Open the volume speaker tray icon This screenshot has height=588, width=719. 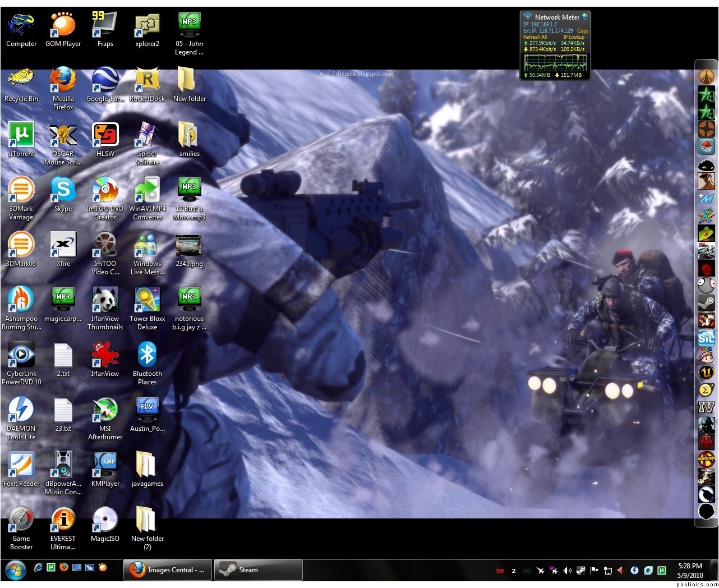point(567,571)
